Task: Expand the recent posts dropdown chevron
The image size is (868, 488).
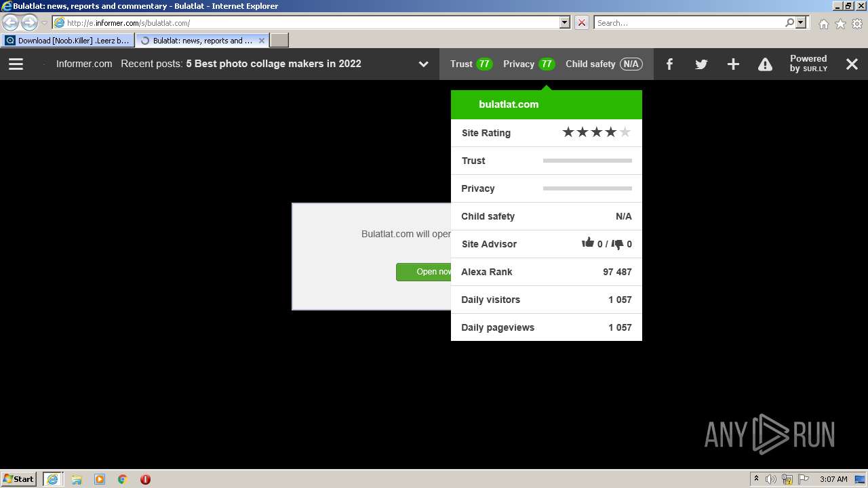Action: coord(423,64)
